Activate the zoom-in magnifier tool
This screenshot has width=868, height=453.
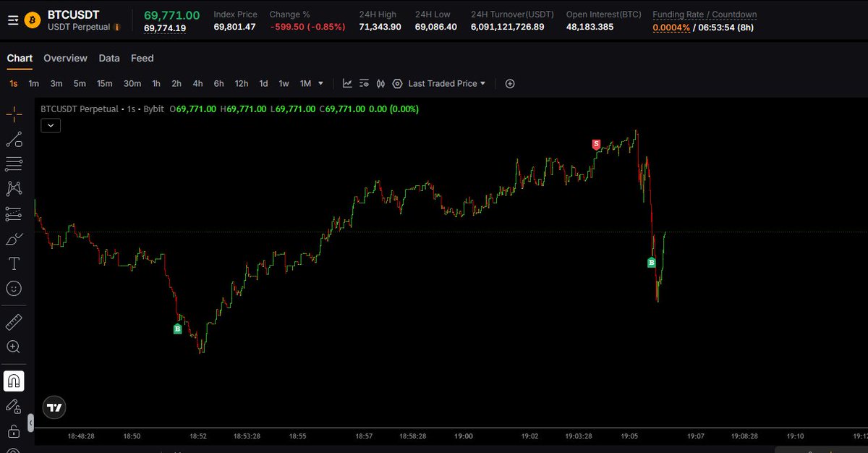[x=14, y=347]
